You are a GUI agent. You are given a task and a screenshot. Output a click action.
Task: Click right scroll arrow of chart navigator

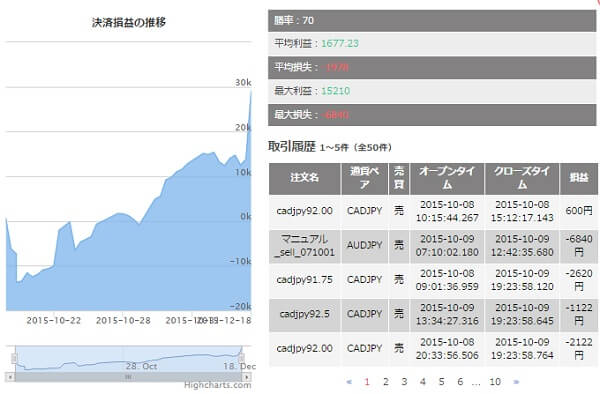point(247,377)
